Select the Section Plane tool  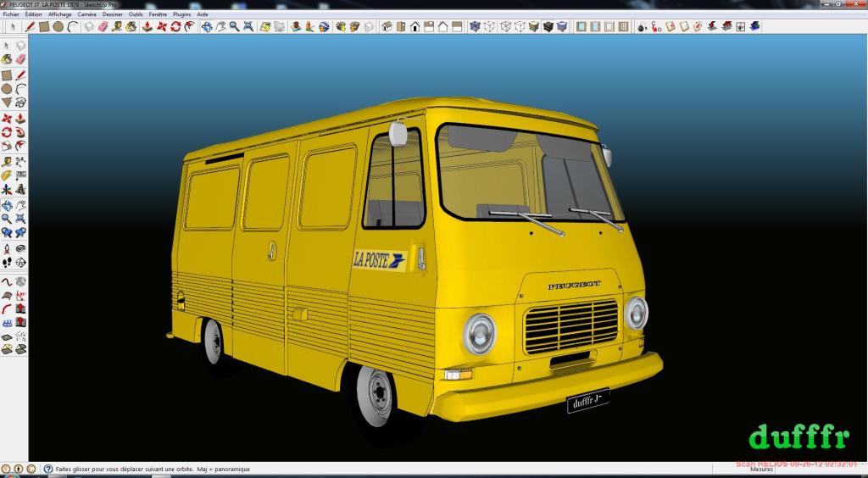click(20, 262)
